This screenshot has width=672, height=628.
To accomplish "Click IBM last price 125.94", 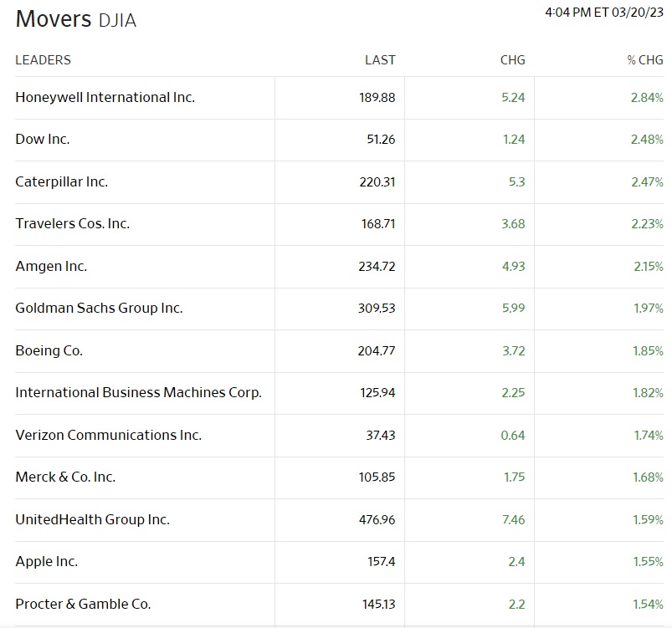I will click(x=377, y=393).
